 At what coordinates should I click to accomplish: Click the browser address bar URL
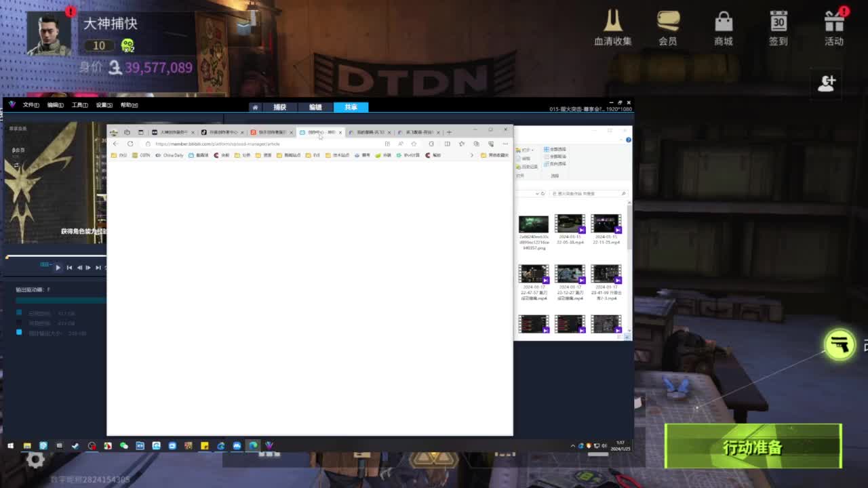click(x=218, y=144)
